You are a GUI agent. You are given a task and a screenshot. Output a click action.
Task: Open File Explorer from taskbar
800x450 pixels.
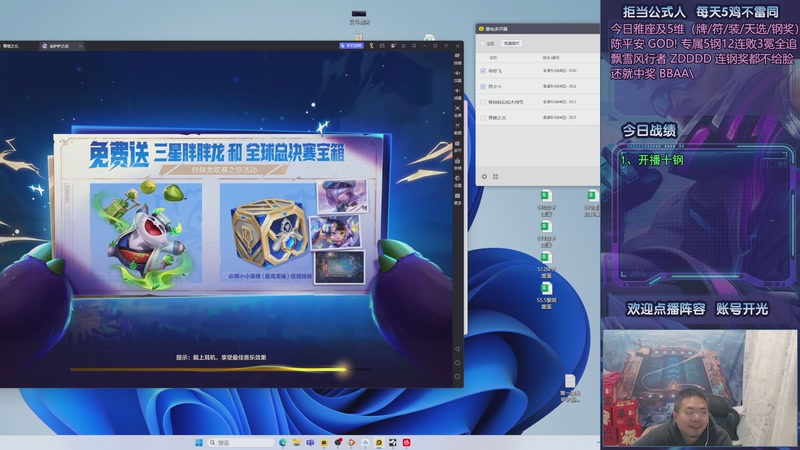[296, 442]
